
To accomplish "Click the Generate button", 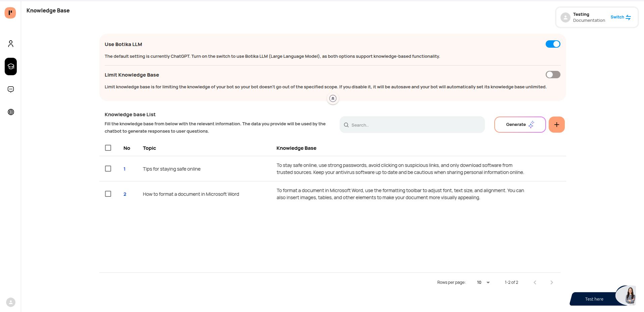I will pyautogui.click(x=520, y=125).
